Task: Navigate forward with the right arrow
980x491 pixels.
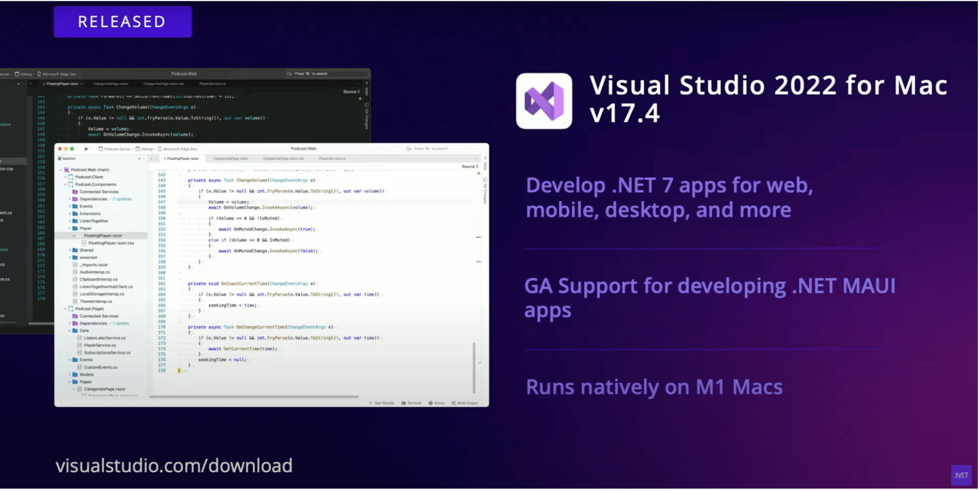Action: tap(157, 159)
